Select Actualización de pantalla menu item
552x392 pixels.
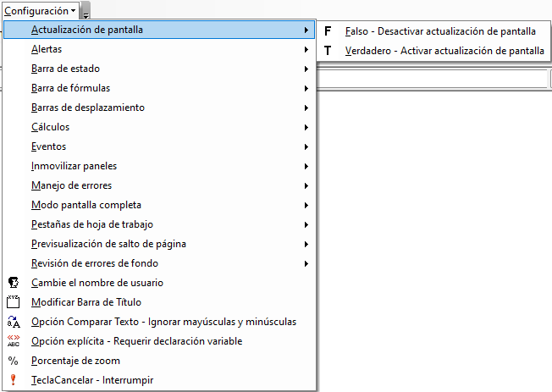coord(159,30)
